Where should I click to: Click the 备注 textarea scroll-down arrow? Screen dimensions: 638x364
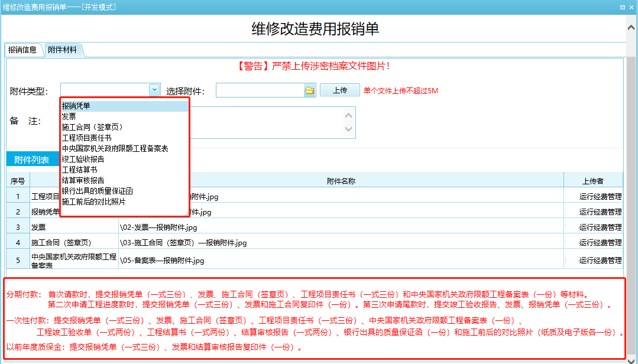349,129
